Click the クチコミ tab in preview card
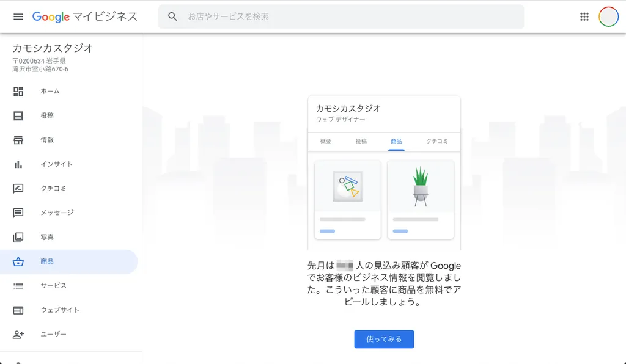 (x=436, y=141)
